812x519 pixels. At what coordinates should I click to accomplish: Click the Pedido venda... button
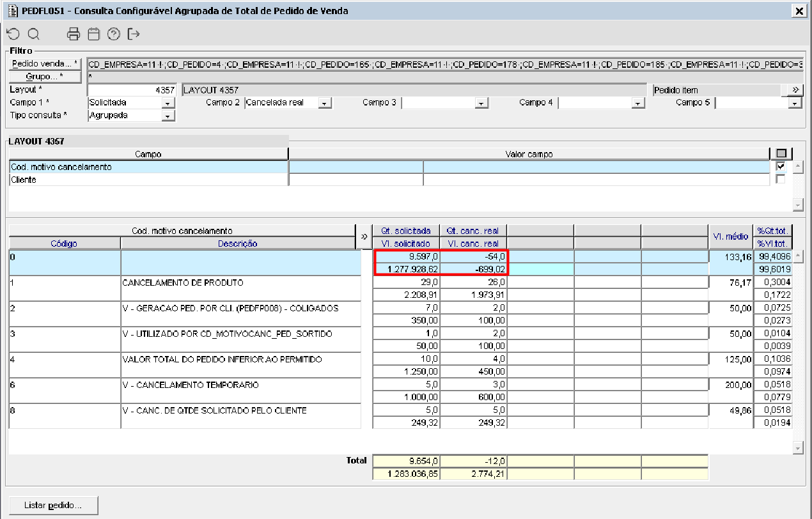(x=46, y=64)
